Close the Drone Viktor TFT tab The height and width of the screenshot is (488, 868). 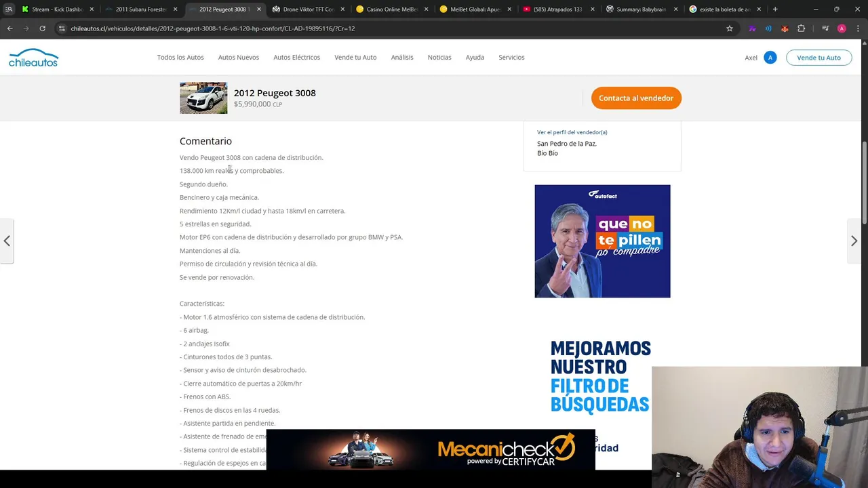[342, 9]
